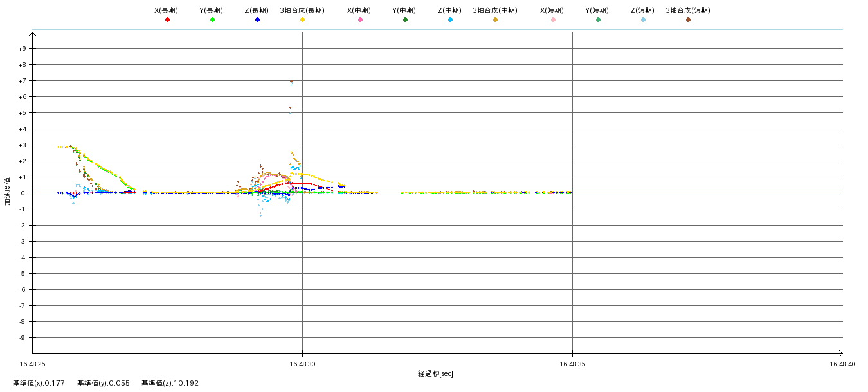Click the light blue Z(中期) legend dot
The image size is (868, 392).
[x=450, y=20]
